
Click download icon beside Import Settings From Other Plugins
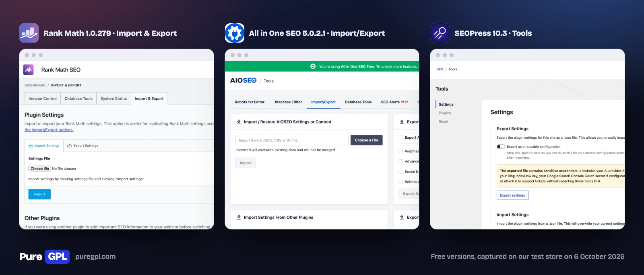pos(239,217)
